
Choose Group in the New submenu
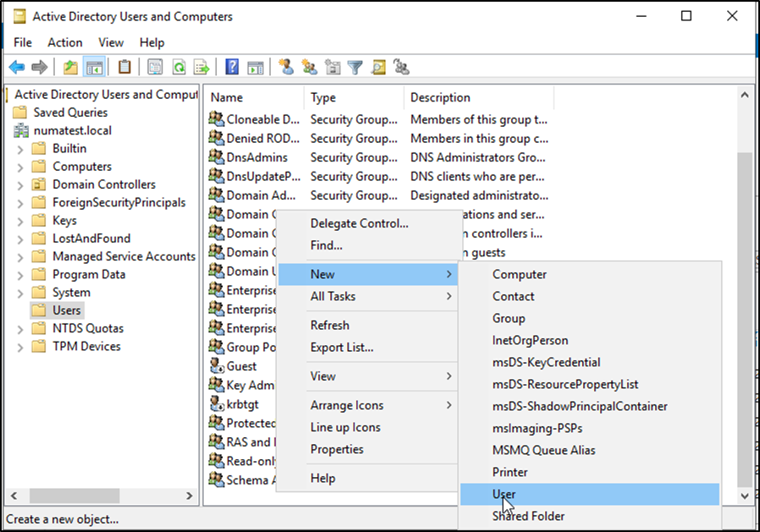[509, 318]
